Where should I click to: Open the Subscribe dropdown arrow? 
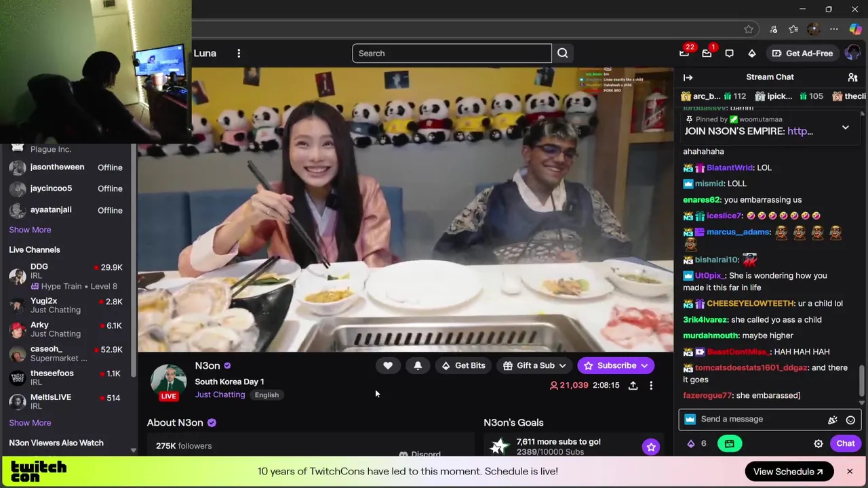644,366
